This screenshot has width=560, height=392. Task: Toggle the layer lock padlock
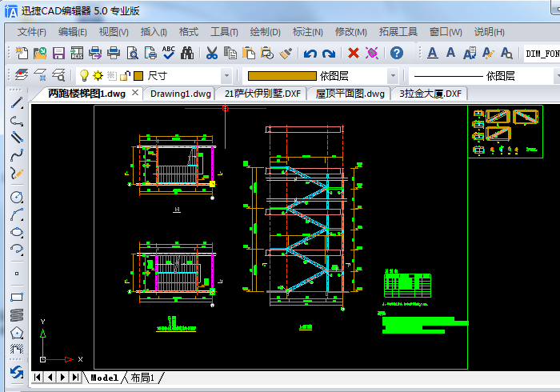click(x=125, y=75)
